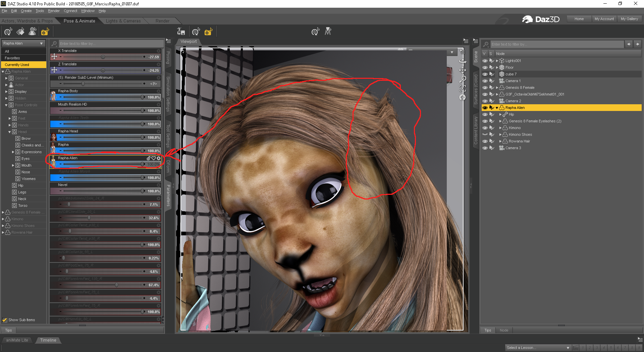Switch to the Lights & Cameras tab
The width and height of the screenshot is (644, 352).
click(x=123, y=21)
